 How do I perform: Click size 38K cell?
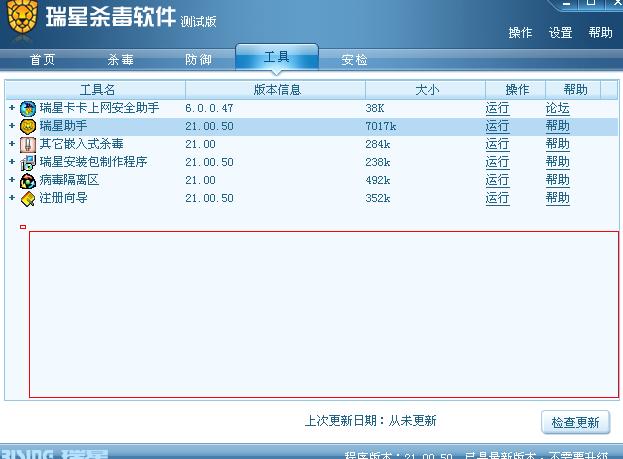click(375, 108)
